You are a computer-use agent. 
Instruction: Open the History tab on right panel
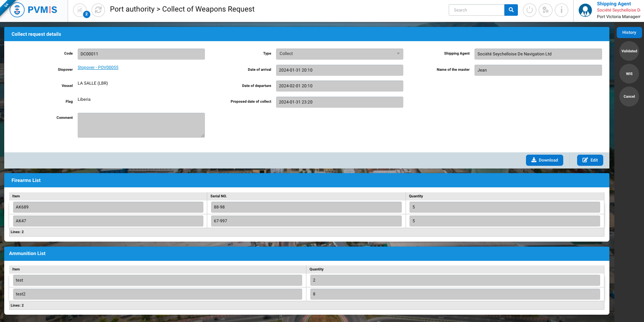(x=629, y=33)
